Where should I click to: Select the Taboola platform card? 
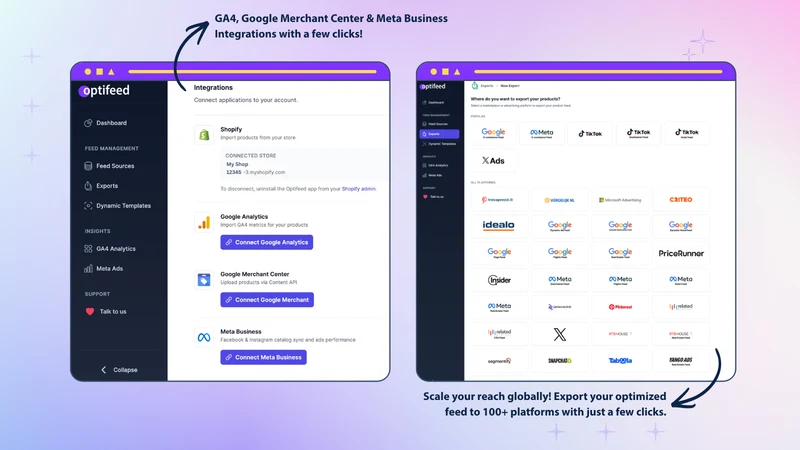pos(620,361)
